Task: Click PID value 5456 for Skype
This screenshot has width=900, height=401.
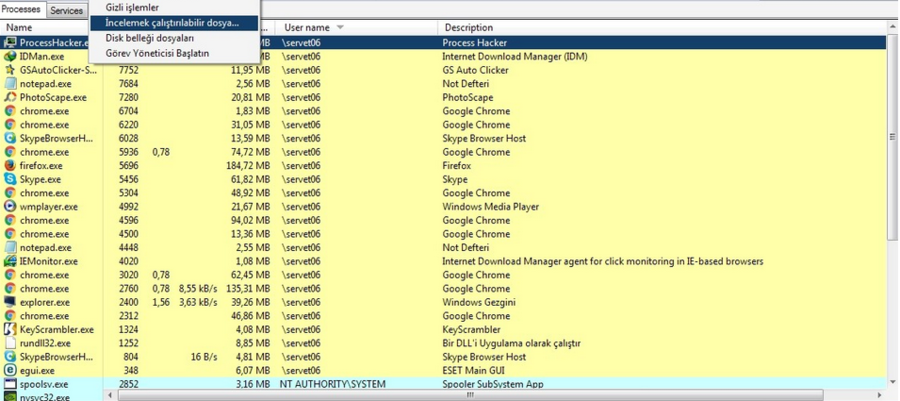Action: [x=128, y=179]
